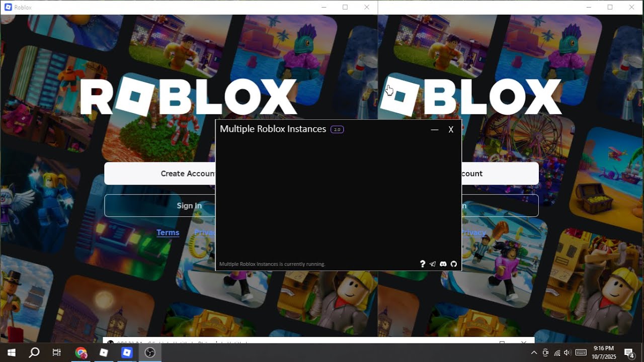Image resolution: width=644 pixels, height=362 pixels.
Task: Close the left Roblox window
Action: click(x=367, y=7)
